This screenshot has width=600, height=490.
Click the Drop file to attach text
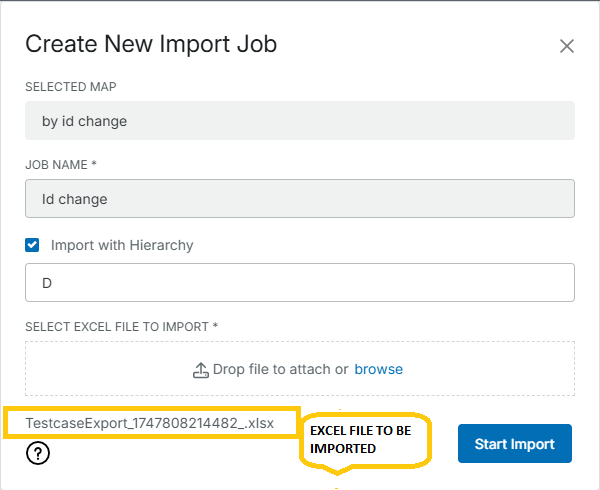[x=280, y=369]
